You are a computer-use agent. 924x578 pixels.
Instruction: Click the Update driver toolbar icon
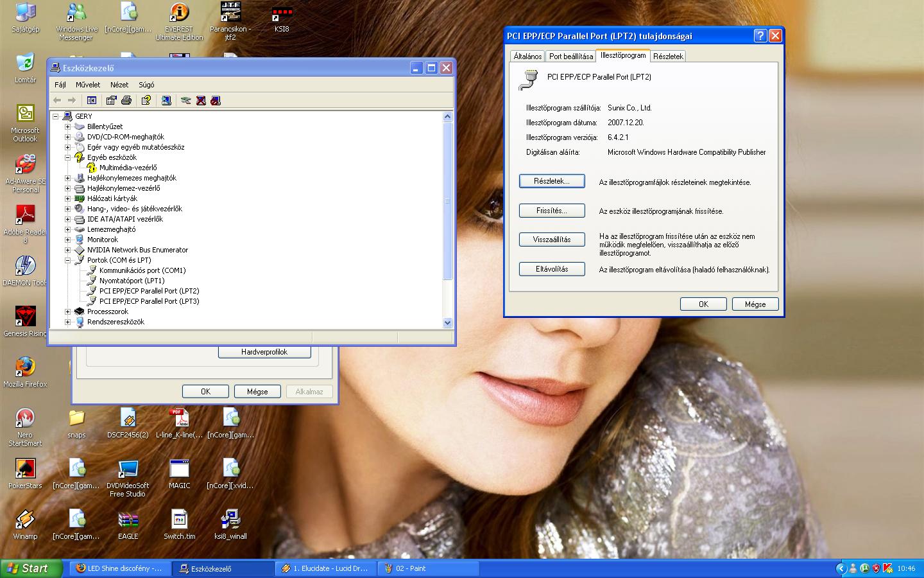pos(185,100)
